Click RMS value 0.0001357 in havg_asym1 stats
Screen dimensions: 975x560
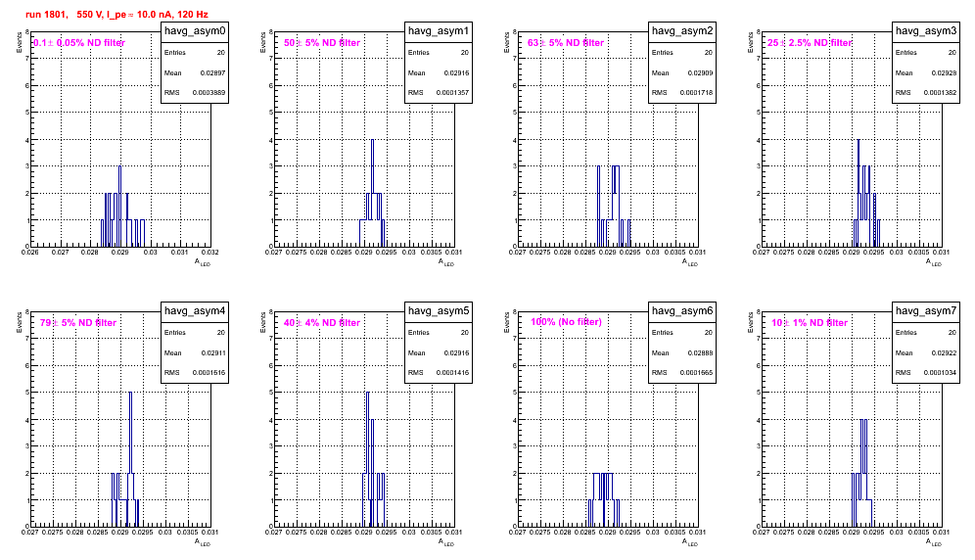[452, 93]
